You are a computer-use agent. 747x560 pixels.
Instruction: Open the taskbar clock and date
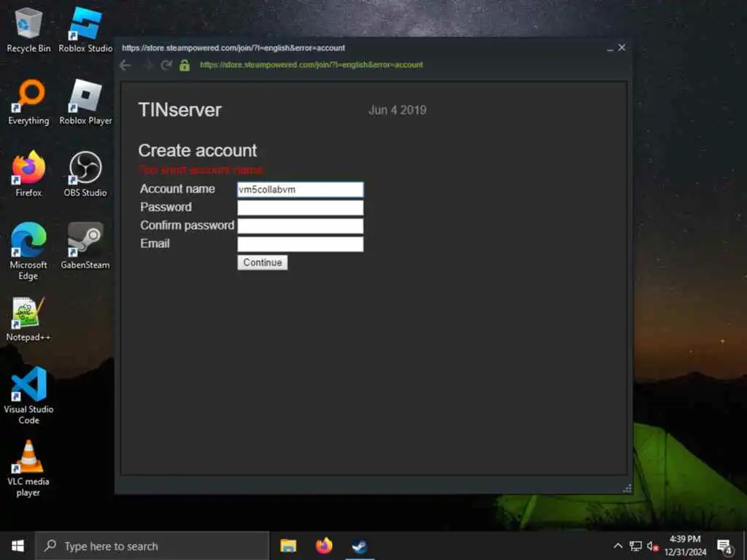[x=685, y=545]
